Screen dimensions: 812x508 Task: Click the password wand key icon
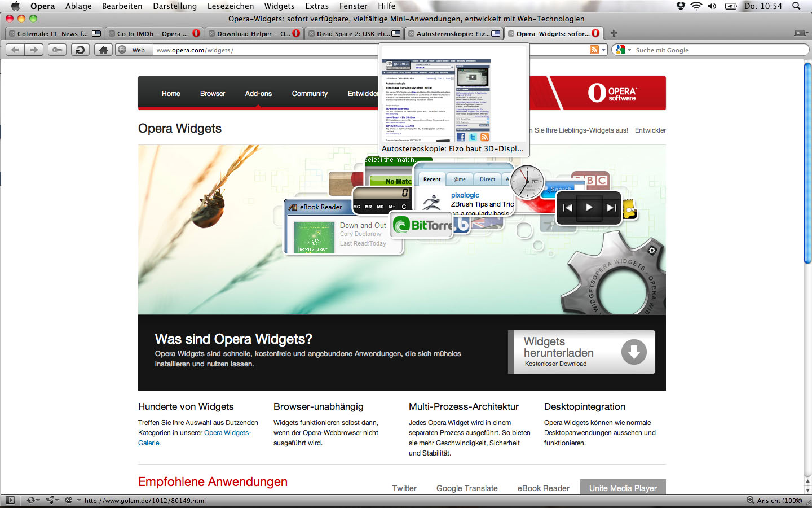(57, 50)
